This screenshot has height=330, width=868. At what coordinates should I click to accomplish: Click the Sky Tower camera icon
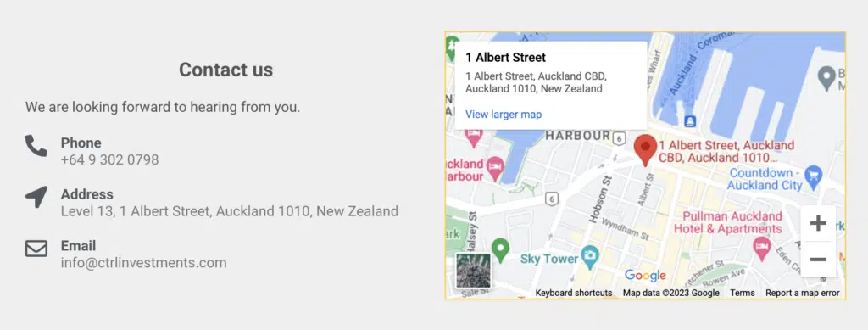click(590, 256)
